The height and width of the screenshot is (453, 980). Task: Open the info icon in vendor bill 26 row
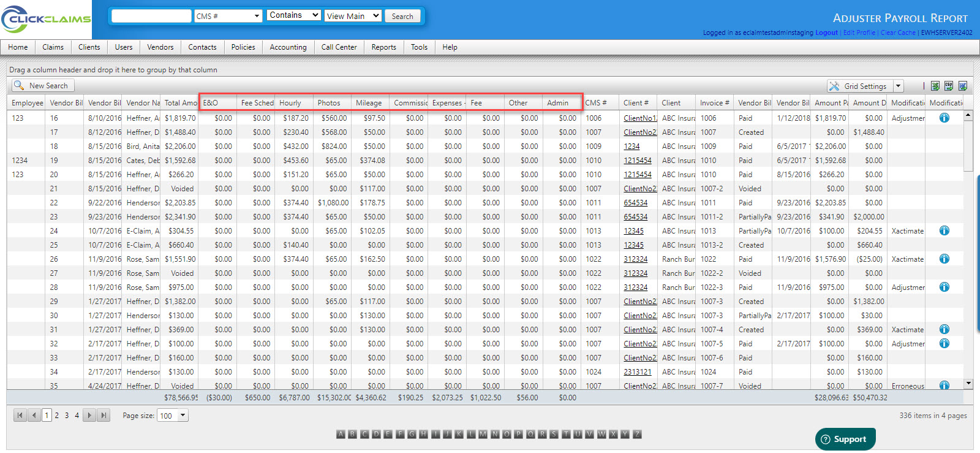pos(944,259)
